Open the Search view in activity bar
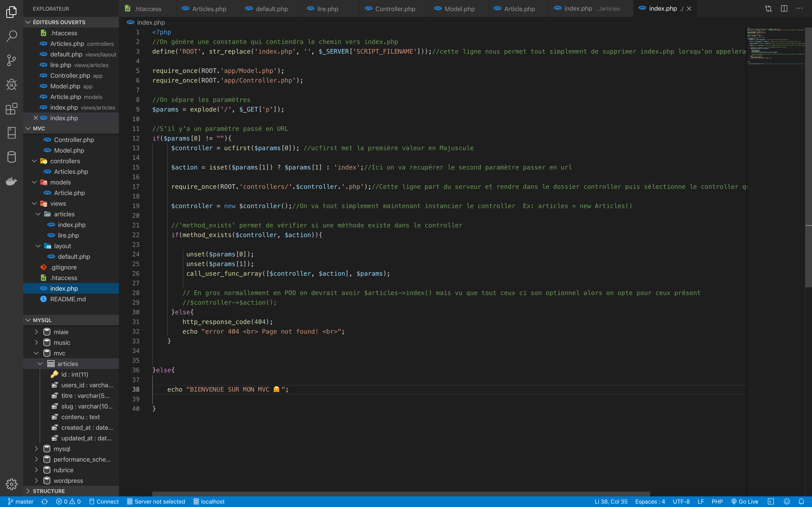Image resolution: width=812 pixels, height=507 pixels. click(x=11, y=36)
